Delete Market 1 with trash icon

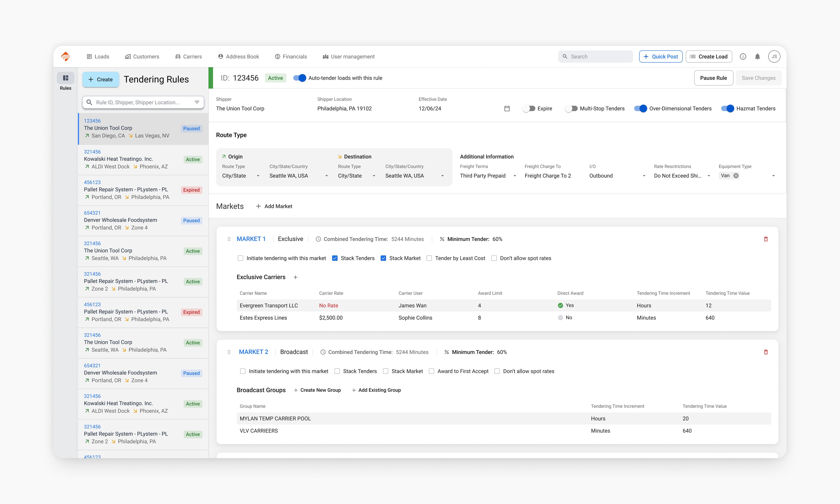click(766, 239)
